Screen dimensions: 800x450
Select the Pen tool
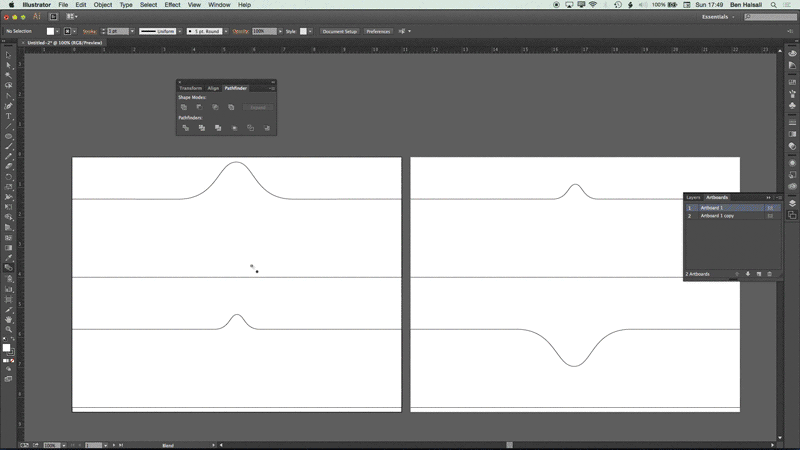point(8,106)
